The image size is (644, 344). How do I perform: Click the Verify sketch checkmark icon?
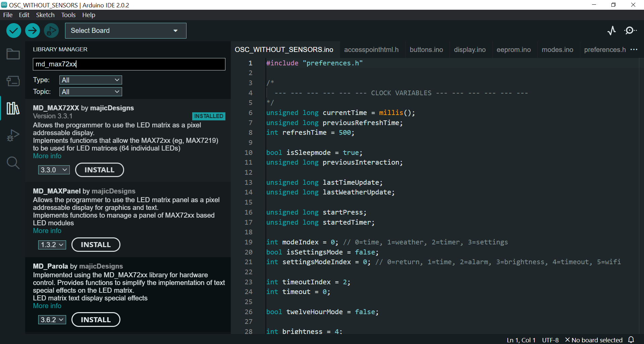pyautogui.click(x=14, y=31)
